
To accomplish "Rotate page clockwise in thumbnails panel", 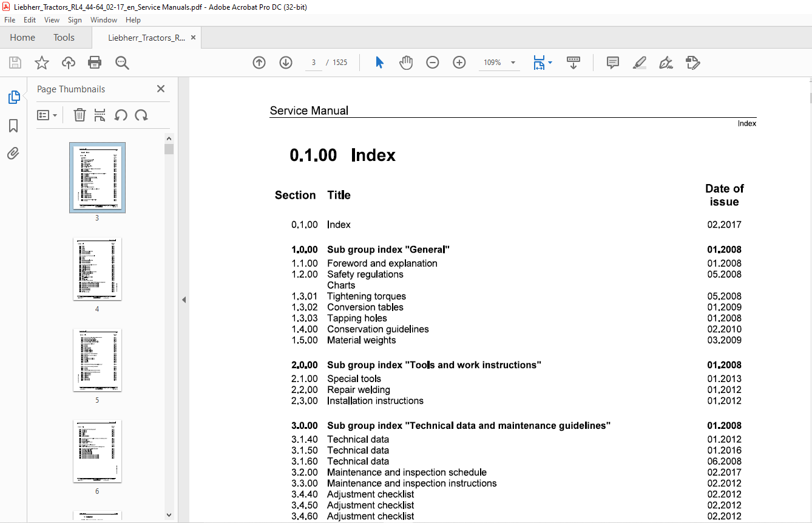I will [141, 115].
